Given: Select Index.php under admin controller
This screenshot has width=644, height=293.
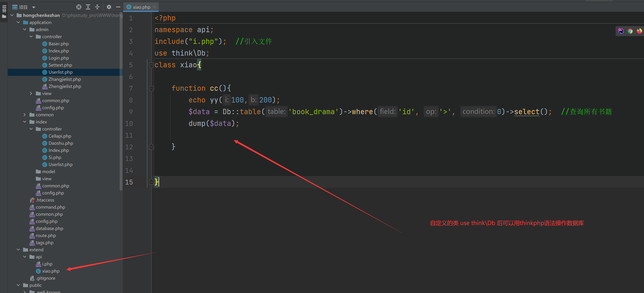Looking at the screenshot, I should click(x=59, y=51).
